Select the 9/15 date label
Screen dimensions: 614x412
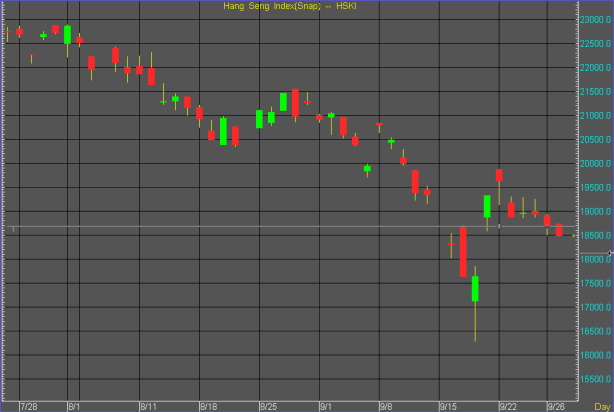[x=448, y=407]
